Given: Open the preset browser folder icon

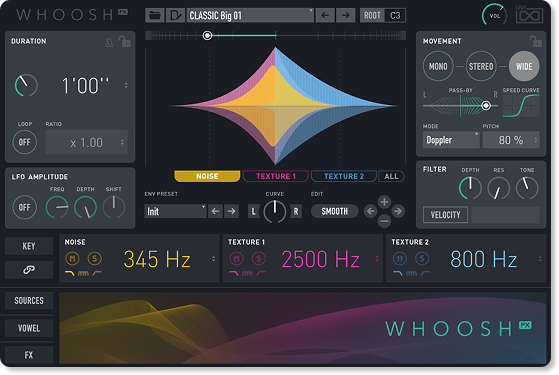Looking at the screenshot, I should tap(155, 15).
